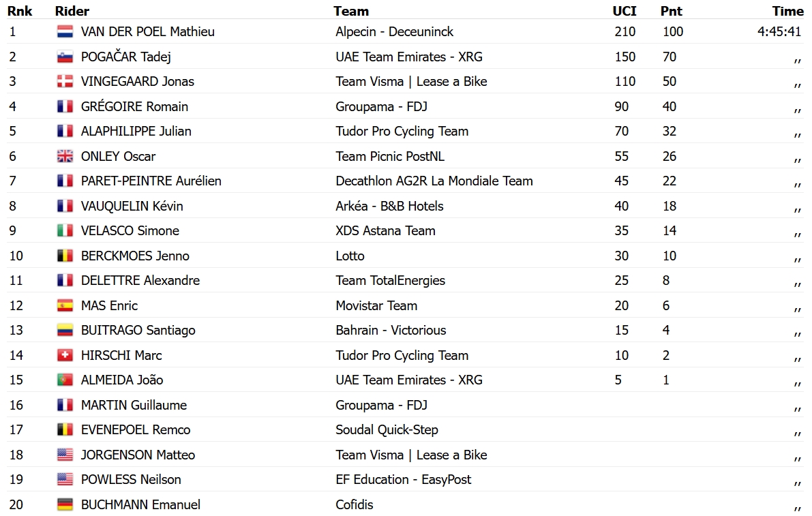Open rider page for ALAPHILIPPE Julian

136,132
